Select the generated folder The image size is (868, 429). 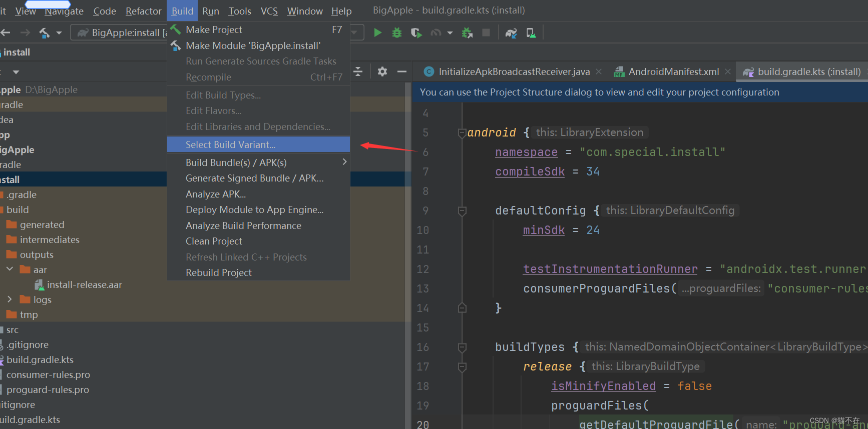click(35, 224)
